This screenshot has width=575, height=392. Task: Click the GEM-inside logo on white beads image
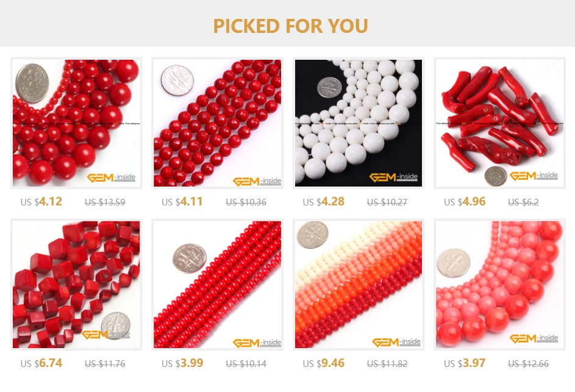[393, 177]
